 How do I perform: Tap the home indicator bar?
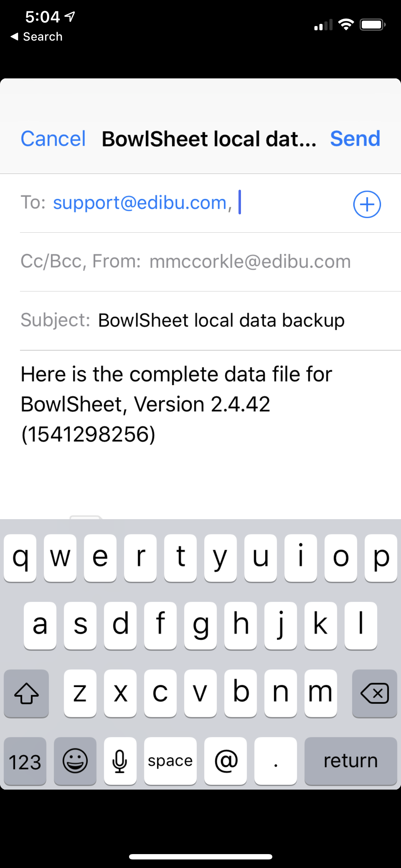[x=201, y=857]
